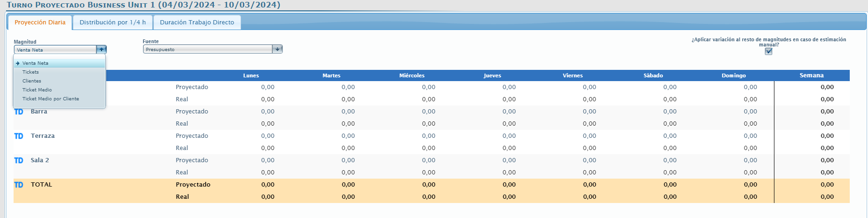This screenshot has height=218, width=868.
Task: Choose Tickets from the Magnitud list
Action: tap(30, 72)
